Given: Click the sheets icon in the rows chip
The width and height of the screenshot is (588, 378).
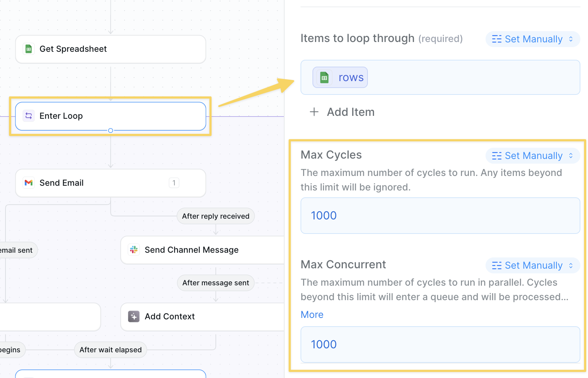Looking at the screenshot, I should click(x=324, y=77).
